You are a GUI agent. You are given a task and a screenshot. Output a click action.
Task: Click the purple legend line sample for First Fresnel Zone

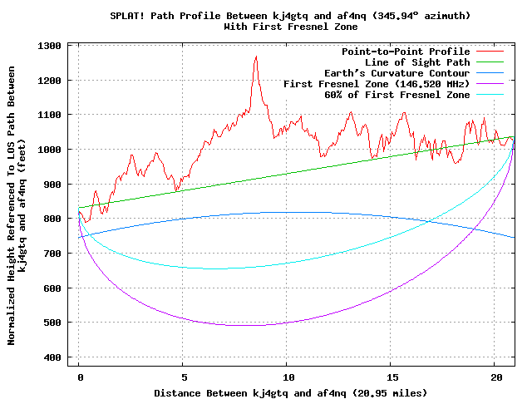coord(490,83)
